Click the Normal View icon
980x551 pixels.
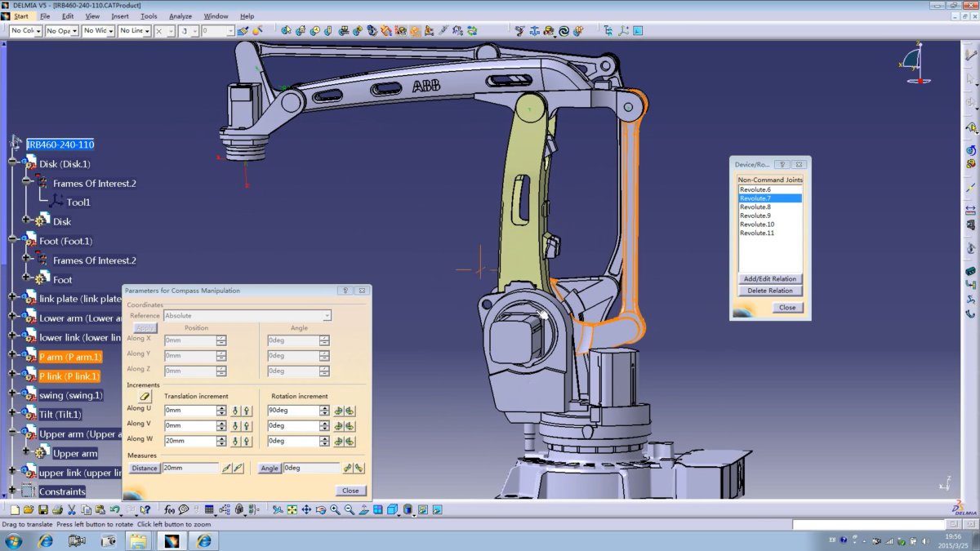[x=363, y=509]
